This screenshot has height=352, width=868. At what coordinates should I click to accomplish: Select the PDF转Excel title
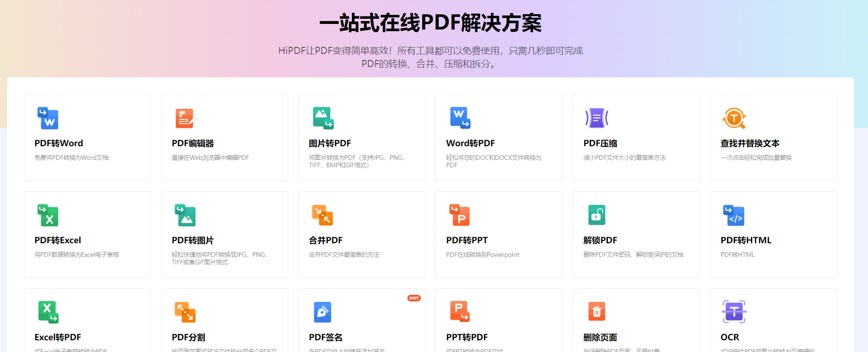click(x=58, y=240)
